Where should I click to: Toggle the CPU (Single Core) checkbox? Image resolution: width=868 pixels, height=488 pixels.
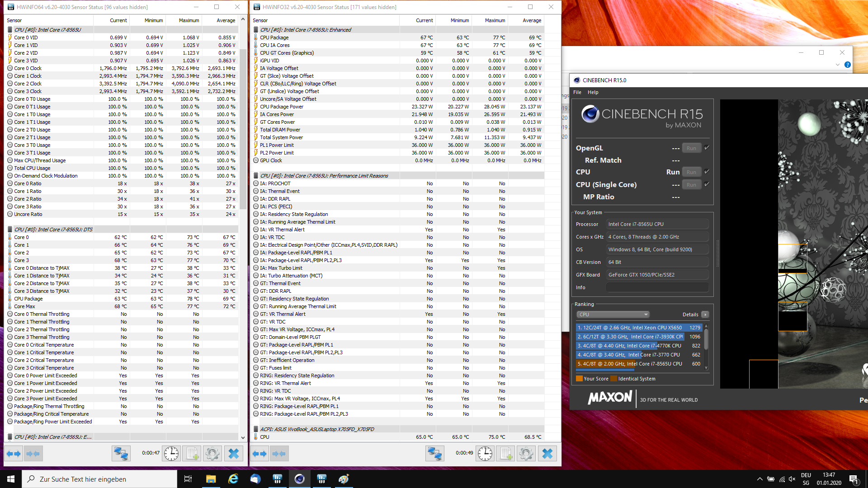(x=707, y=184)
